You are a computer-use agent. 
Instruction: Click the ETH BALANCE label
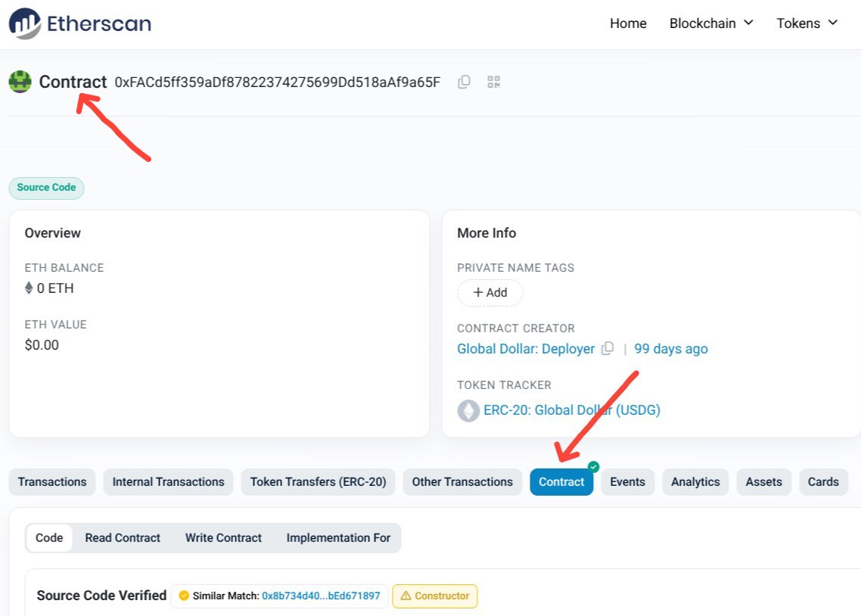pos(64,267)
